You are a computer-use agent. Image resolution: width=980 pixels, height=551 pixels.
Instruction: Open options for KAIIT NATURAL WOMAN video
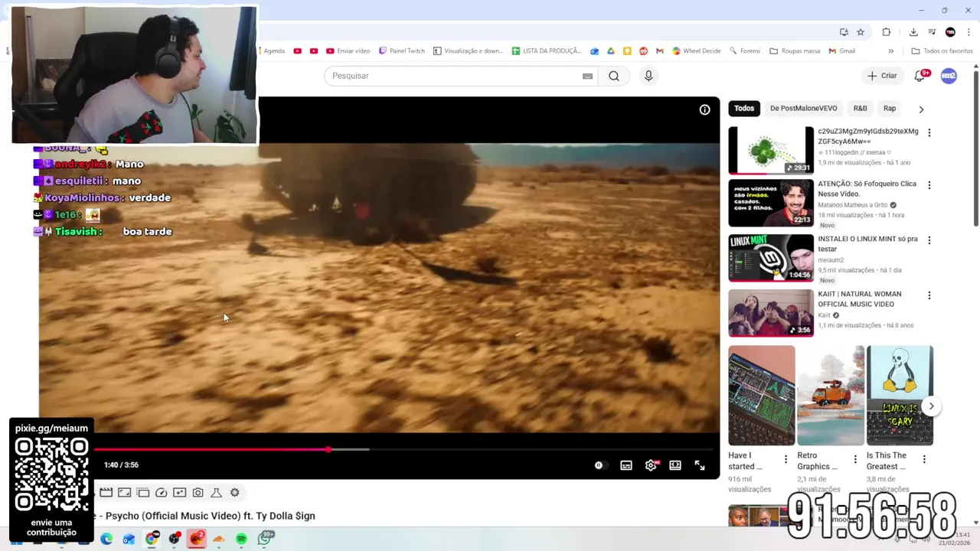[929, 295]
